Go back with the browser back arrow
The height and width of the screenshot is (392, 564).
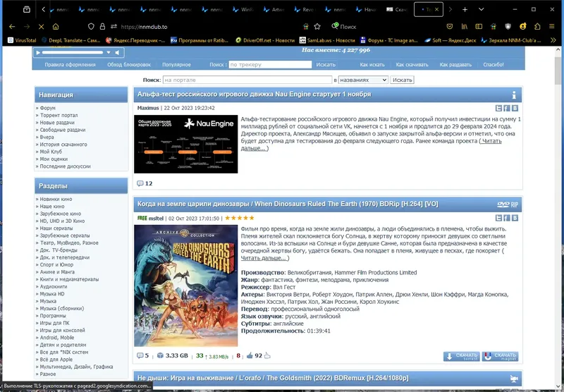(x=12, y=27)
